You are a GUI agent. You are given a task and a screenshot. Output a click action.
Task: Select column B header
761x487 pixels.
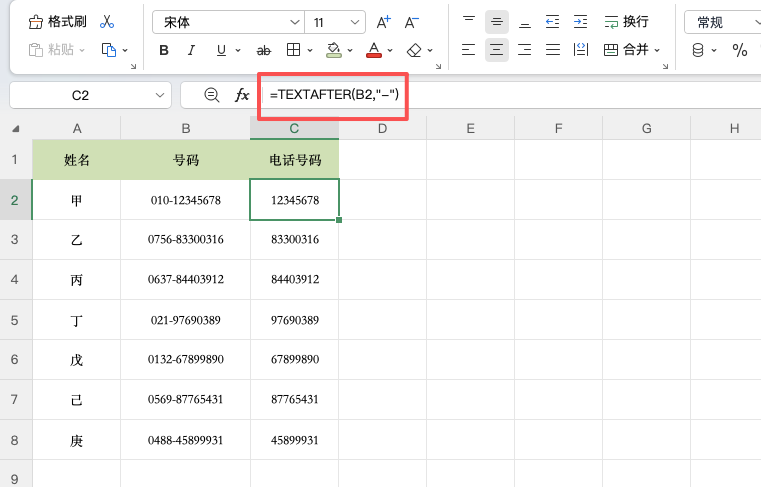click(185, 129)
